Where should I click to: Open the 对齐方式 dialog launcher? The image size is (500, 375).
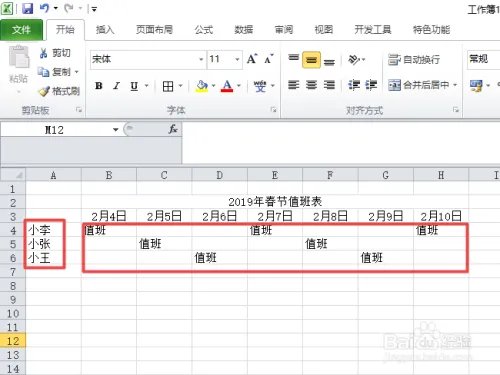coord(456,109)
